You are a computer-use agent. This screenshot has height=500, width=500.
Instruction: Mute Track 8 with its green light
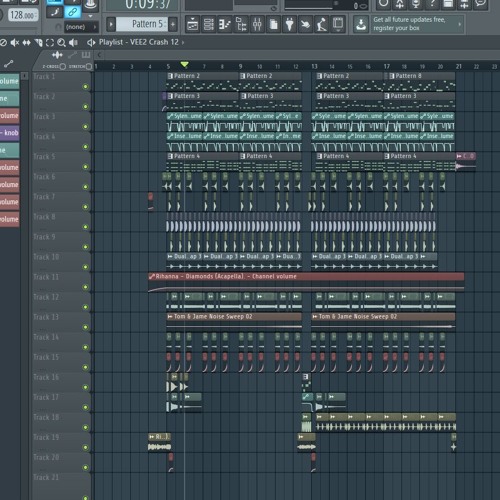(x=86, y=227)
